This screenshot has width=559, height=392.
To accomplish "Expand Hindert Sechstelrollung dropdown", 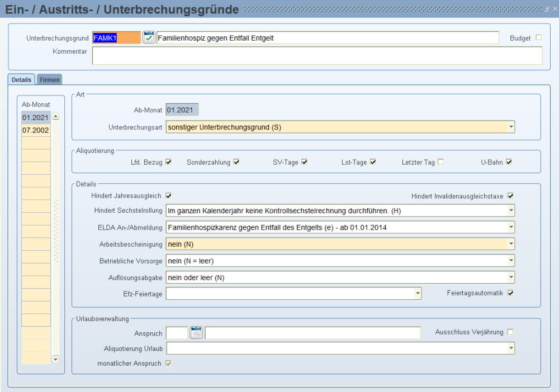I will (x=511, y=211).
